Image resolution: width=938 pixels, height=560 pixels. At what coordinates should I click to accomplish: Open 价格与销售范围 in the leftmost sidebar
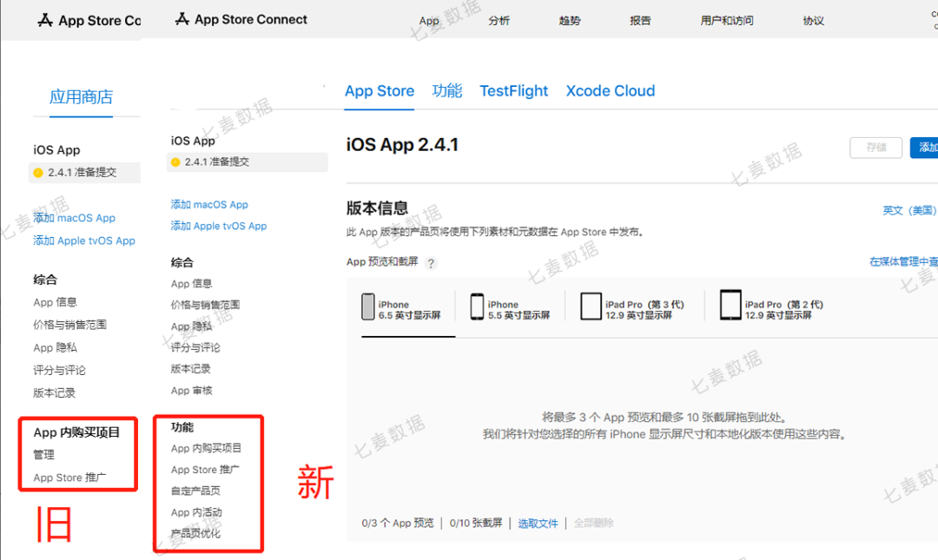coord(70,325)
